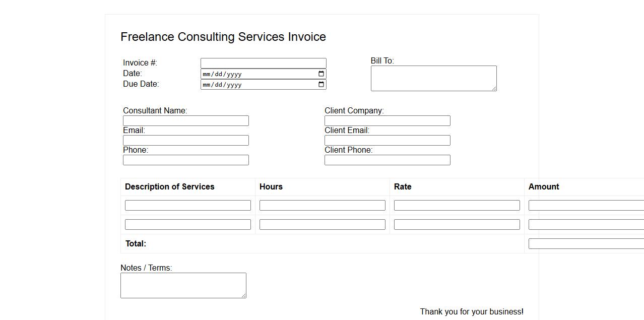
Task: Click the Consultant Name field
Action: click(185, 121)
